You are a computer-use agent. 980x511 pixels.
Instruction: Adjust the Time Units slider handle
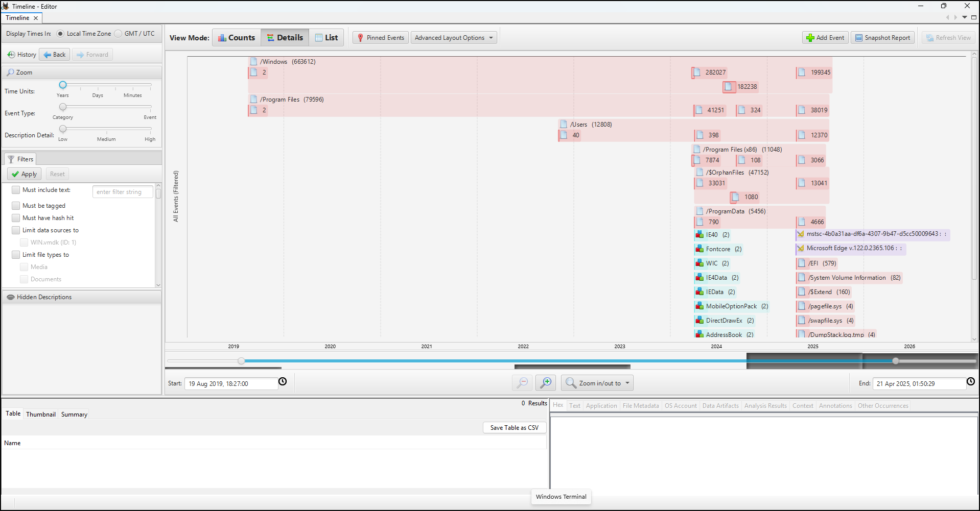point(63,85)
